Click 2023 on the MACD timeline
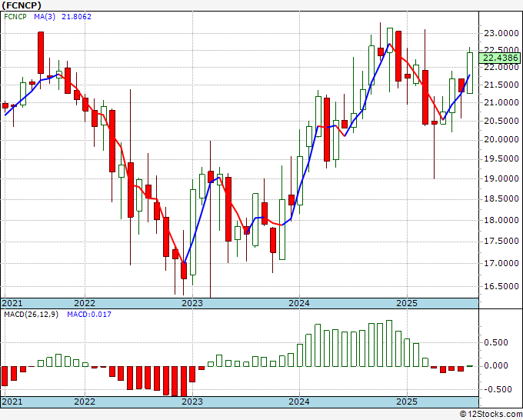Viewport: 523px width, 420px height. (x=192, y=402)
